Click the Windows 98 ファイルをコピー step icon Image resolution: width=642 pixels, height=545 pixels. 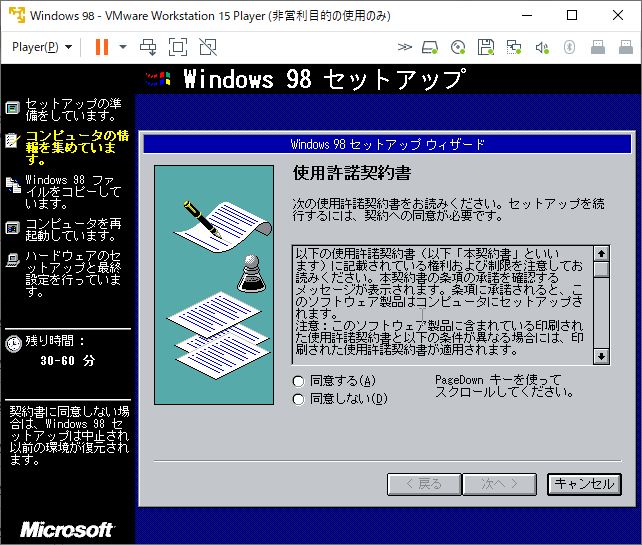[x=13, y=185]
